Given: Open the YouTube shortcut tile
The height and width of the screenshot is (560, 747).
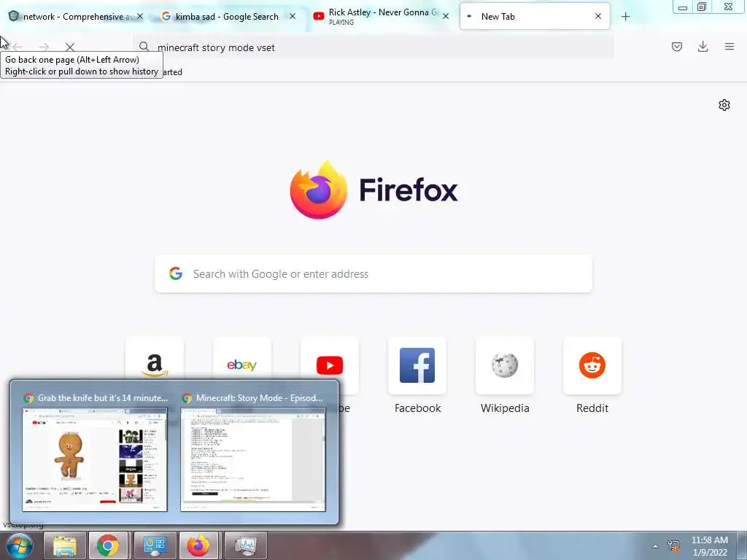Looking at the screenshot, I should pyautogui.click(x=330, y=365).
